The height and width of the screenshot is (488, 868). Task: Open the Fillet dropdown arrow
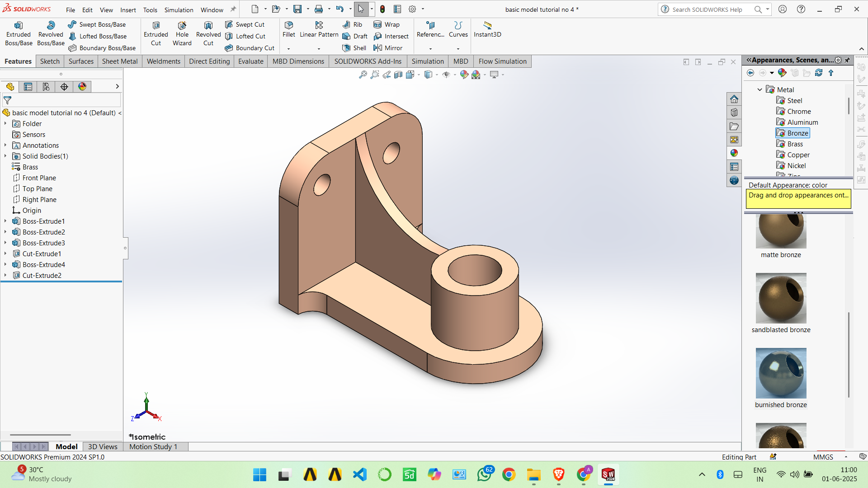click(288, 49)
